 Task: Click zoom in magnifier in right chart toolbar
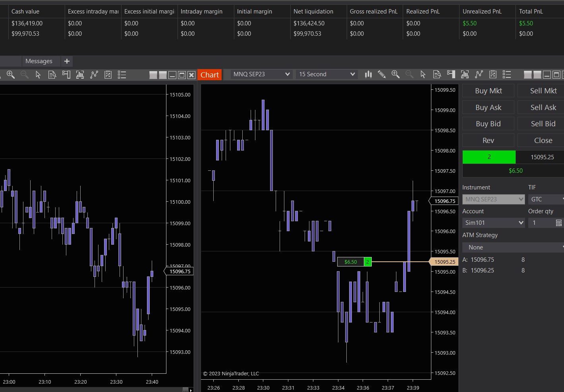(395, 74)
